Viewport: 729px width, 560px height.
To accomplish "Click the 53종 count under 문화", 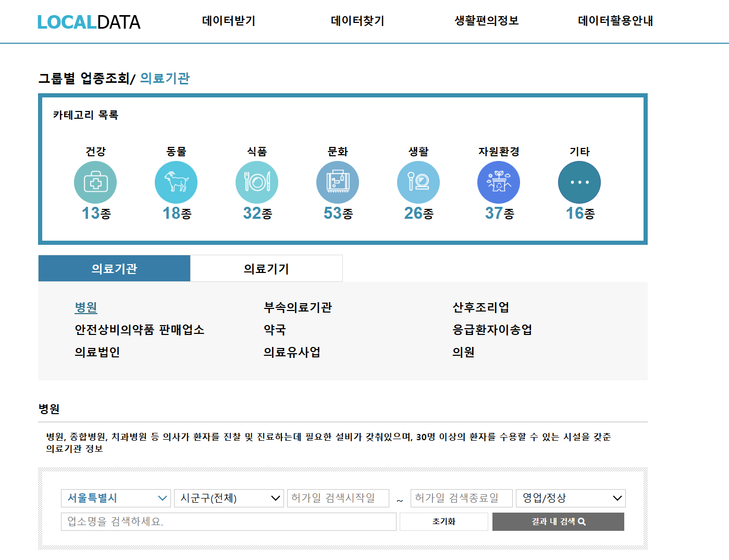I will (x=339, y=213).
